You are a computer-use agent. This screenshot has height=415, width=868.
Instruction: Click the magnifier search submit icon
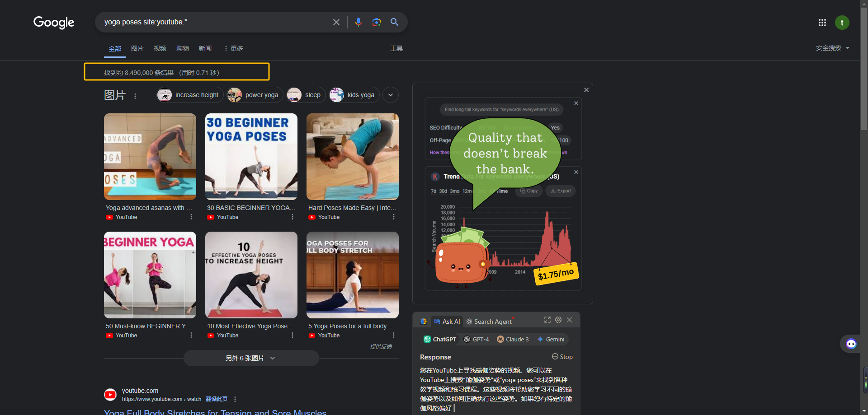(394, 22)
